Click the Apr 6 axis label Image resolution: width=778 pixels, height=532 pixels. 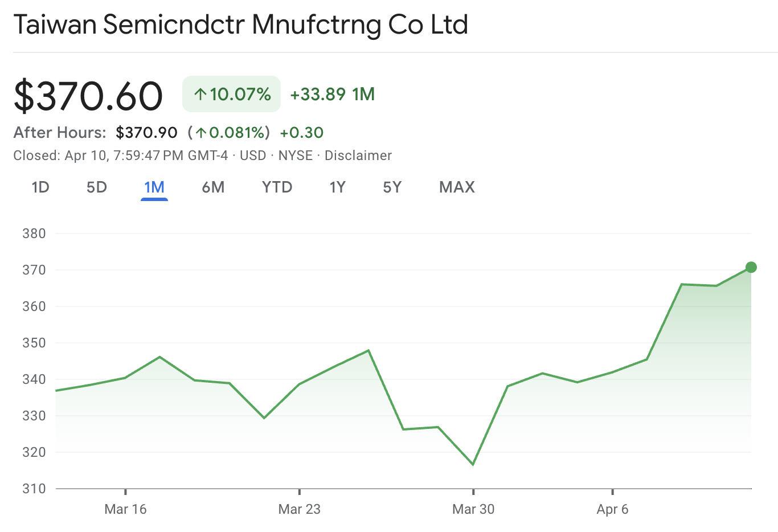point(612,509)
